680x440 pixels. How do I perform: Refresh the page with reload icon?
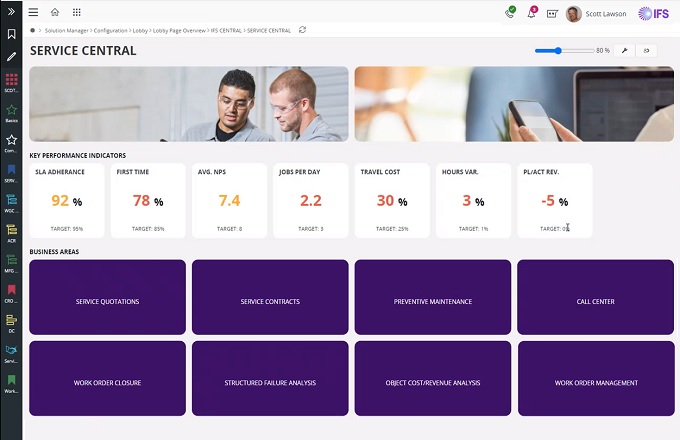coord(302,30)
